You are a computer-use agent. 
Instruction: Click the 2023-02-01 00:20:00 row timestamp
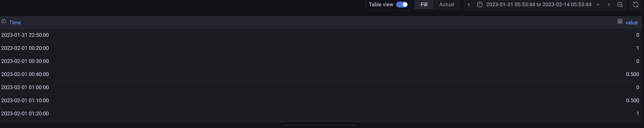pyautogui.click(x=25, y=48)
